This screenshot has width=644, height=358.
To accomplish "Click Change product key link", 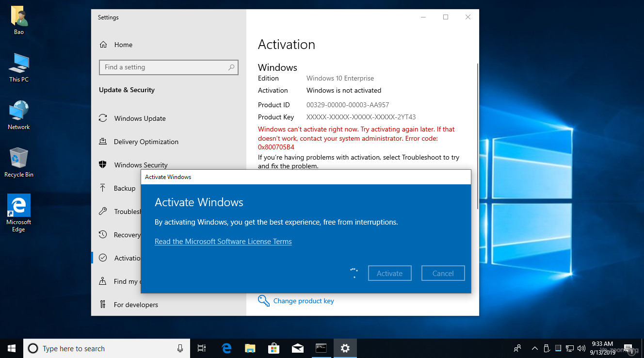I will pyautogui.click(x=304, y=301).
